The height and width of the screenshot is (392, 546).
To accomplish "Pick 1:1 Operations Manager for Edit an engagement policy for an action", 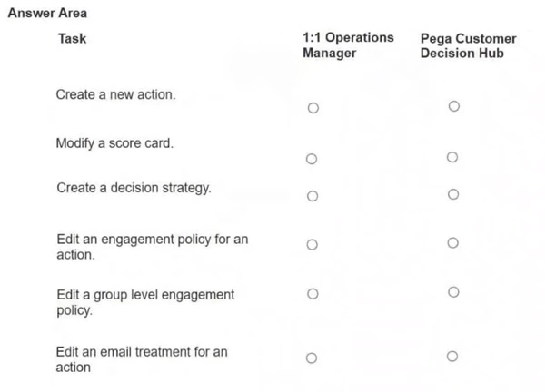I will click(x=312, y=244).
